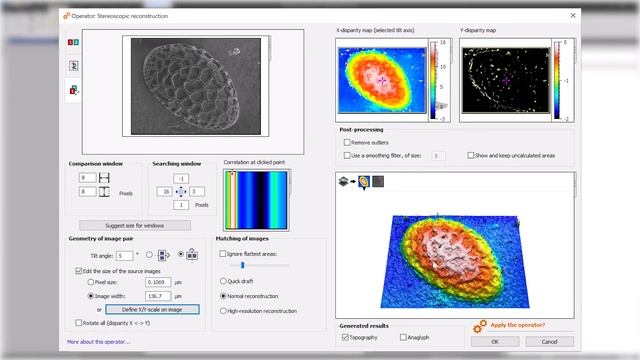The width and height of the screenshot is (640, 360).
Task: Click the comparison window height icon
Action: tap(104, 191)
